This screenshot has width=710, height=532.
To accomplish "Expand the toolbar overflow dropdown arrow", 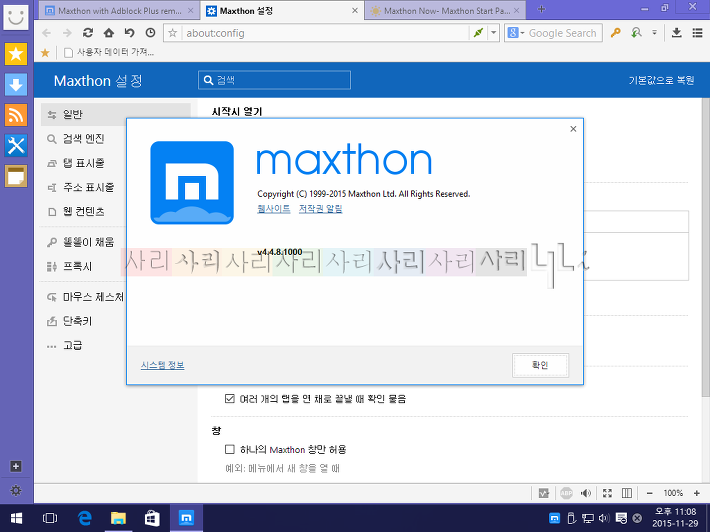I will (x=654, y=33).
